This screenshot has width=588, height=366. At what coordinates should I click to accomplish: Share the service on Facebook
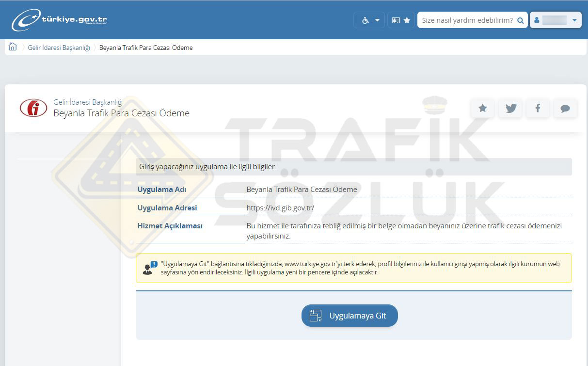click(538, 108)
